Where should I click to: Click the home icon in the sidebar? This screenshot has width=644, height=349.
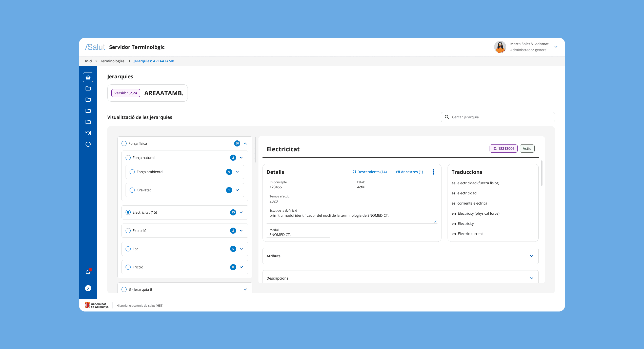click(88, 77)
